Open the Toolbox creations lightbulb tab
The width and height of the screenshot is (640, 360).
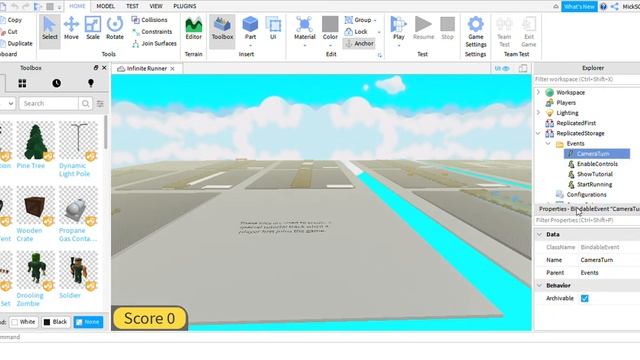tap(91, 83)
